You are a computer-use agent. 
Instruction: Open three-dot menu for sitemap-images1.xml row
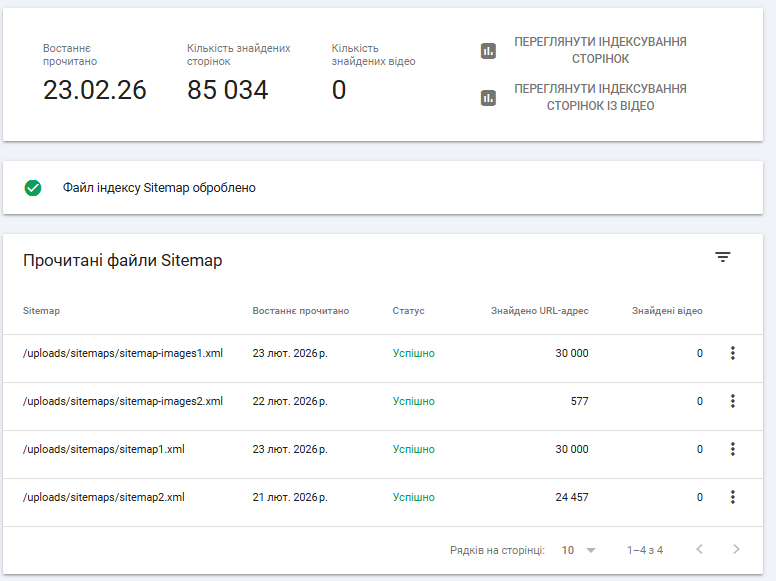click(732, 353)
